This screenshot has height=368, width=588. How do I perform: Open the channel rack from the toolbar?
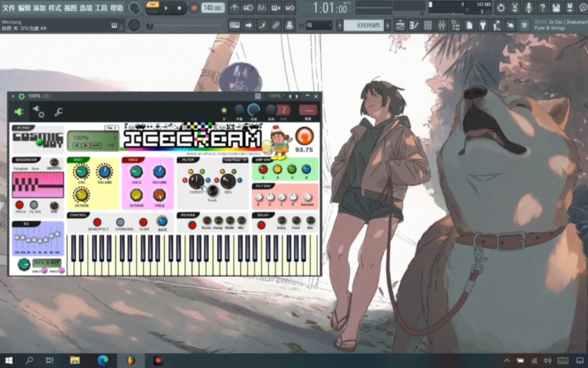(x=427, y=25)
